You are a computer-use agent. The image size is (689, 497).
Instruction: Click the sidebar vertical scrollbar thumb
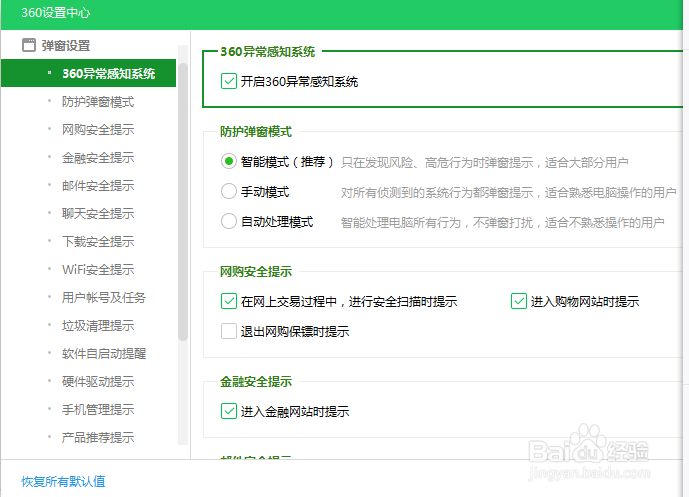pyautogui.click(x=183, y=202)
